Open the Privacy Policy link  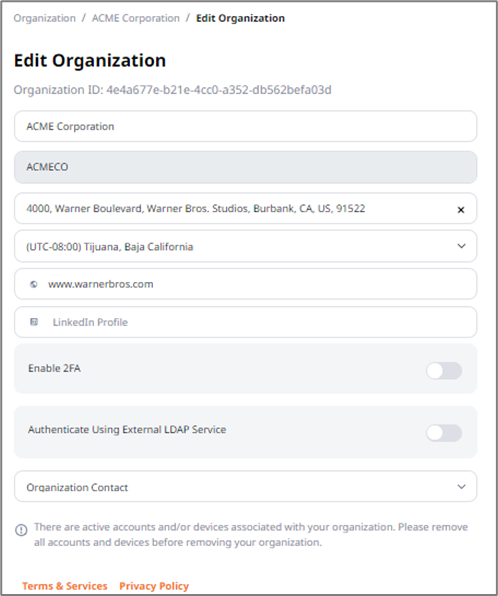point(154,586)
